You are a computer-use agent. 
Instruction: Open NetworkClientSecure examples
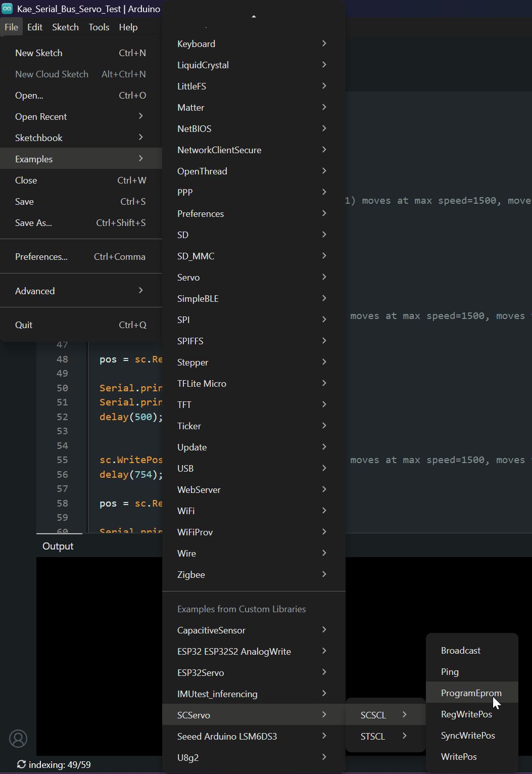[x=254, y=150]
